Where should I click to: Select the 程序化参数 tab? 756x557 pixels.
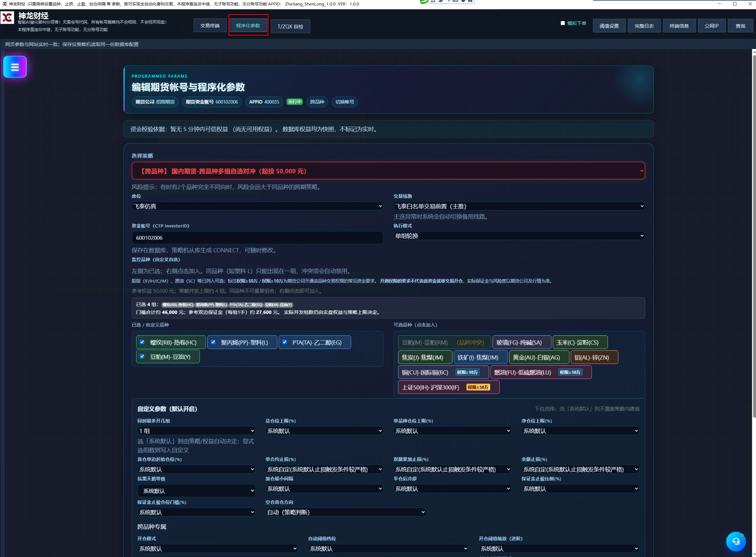point(248,26)
